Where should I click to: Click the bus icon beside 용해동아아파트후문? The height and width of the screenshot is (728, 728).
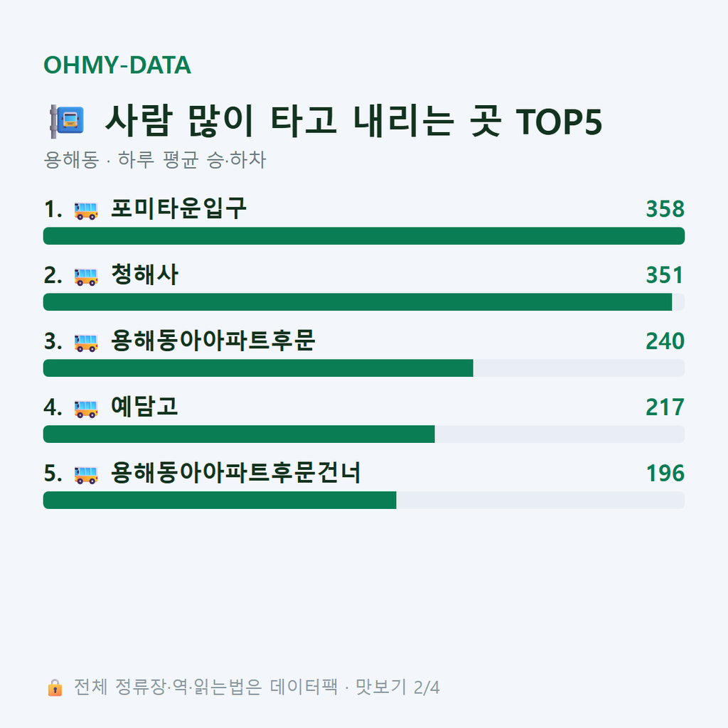[86, 342]
